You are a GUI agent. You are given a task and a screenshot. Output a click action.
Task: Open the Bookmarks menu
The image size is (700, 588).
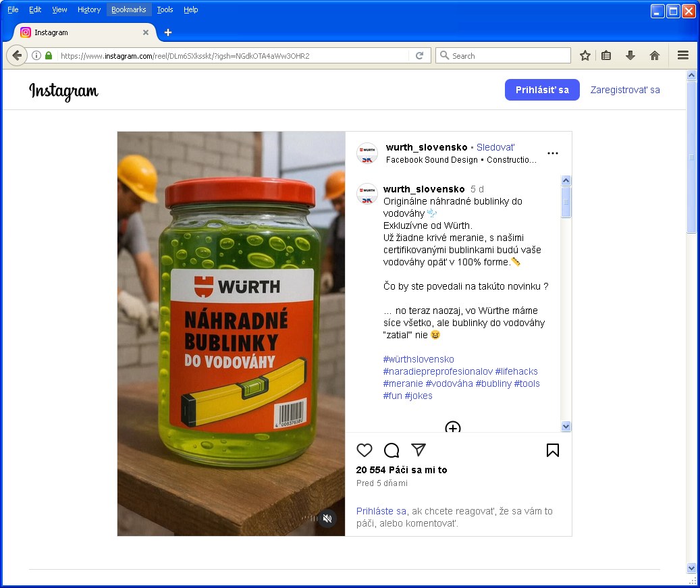(x=128, y=9)
